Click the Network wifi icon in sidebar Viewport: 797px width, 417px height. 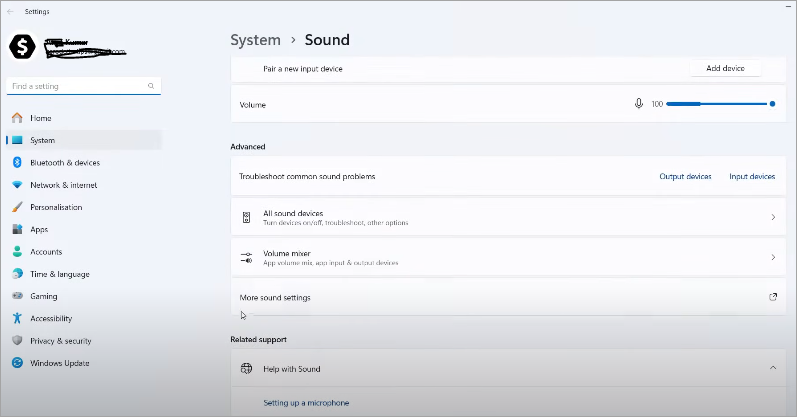pyautogui.click(x=17, y=185)
